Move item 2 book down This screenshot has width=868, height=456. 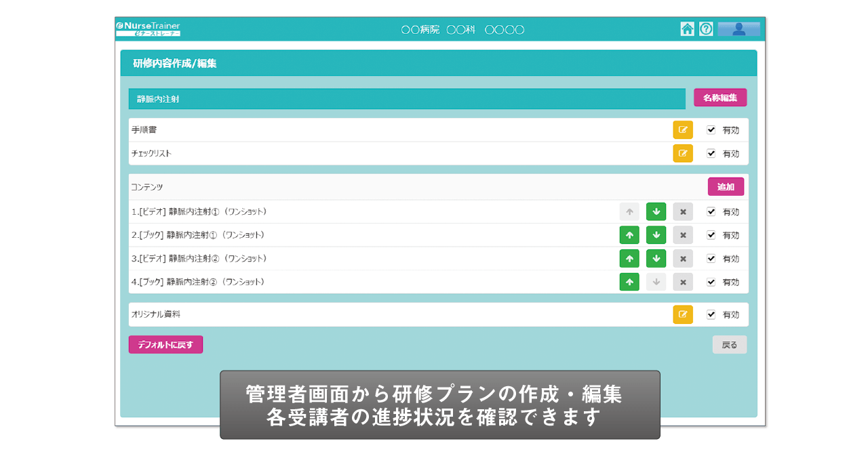tap(656, 235)
